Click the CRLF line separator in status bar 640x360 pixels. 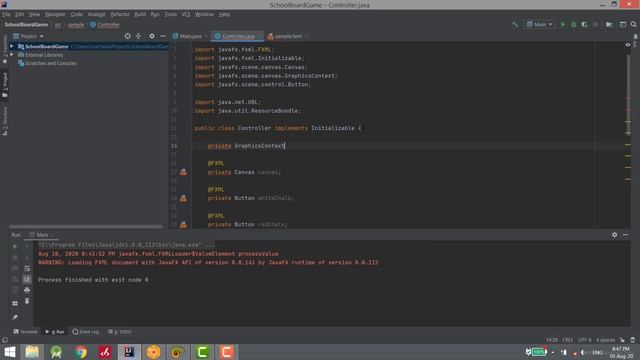coord(567,340)
